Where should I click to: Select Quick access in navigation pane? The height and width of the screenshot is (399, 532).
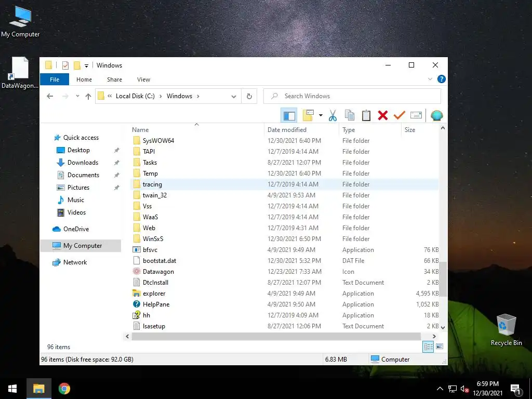point(81,137)
